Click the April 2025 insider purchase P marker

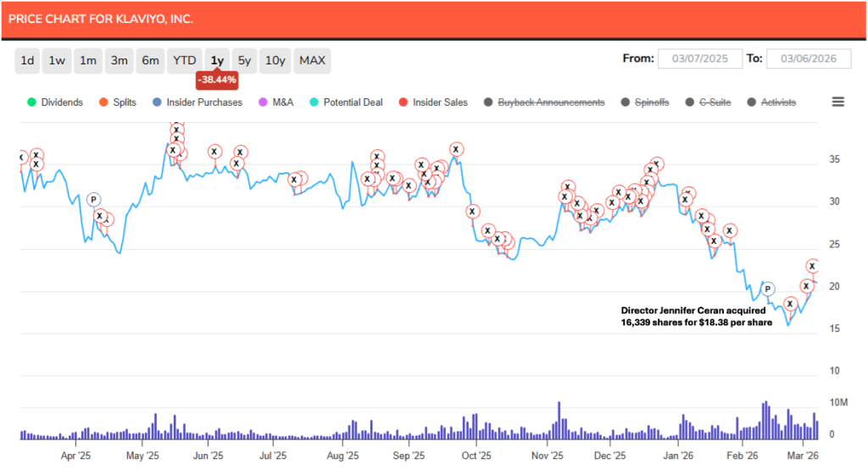point(93,200)
